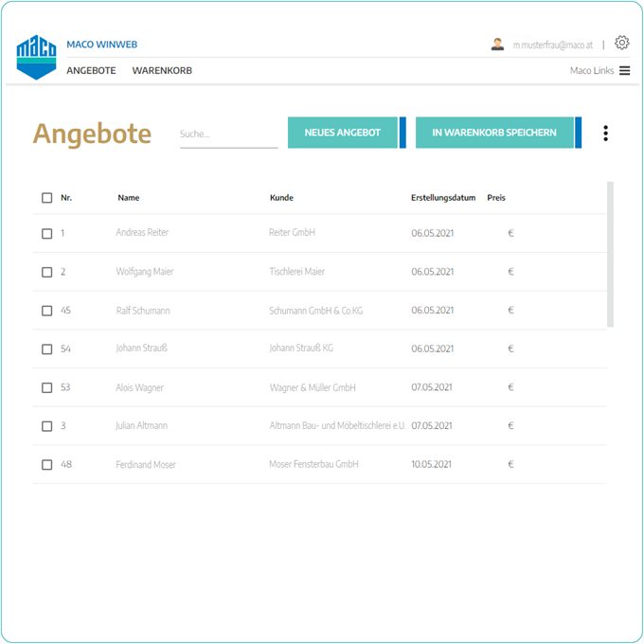Sort by the Kunde column header
This screenshot has width=644, height=644.
pyautogui.click(x=281, y=198)
